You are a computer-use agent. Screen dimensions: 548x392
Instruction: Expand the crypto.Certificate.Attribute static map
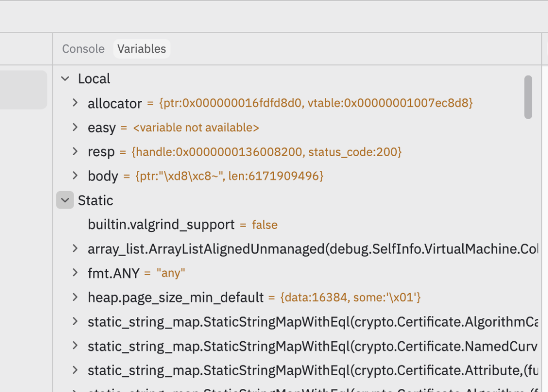[75, 370]
